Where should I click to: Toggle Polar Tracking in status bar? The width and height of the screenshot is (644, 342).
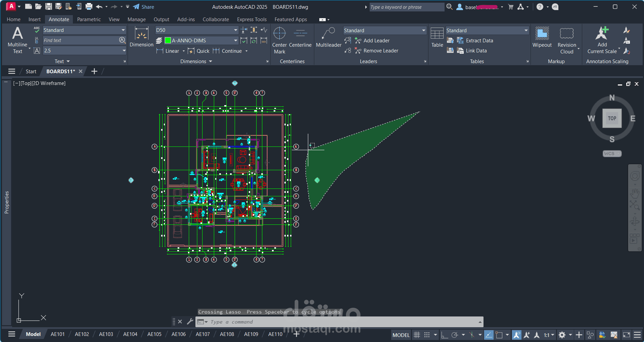coord(455,335)
